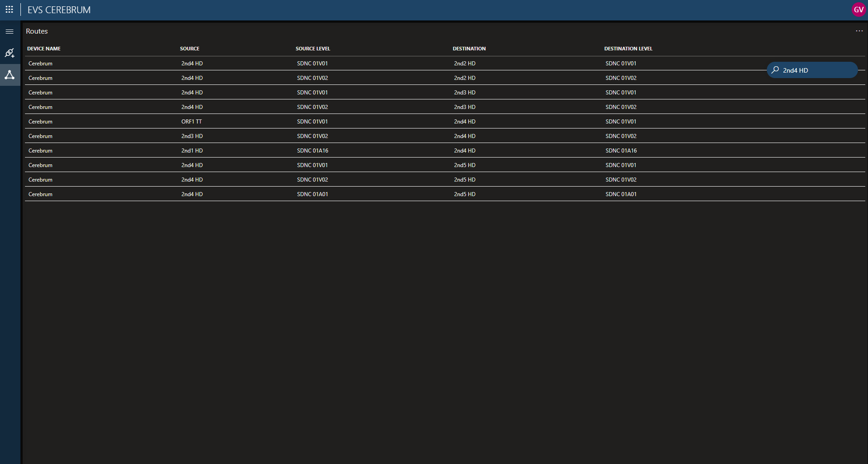Select destination 2nd5 HD with level SDNC 01V02
The image size is (868, 464).
(465, 180)
